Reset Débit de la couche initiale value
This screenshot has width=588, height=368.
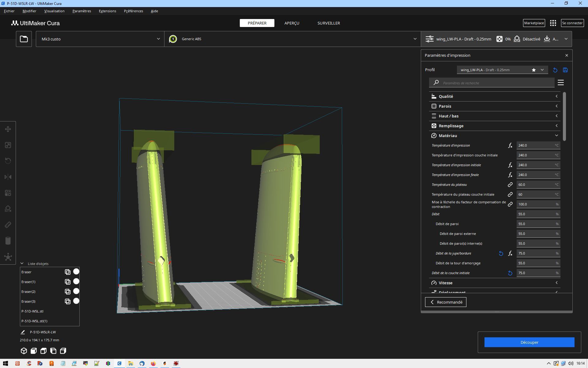tap(510, 273)
